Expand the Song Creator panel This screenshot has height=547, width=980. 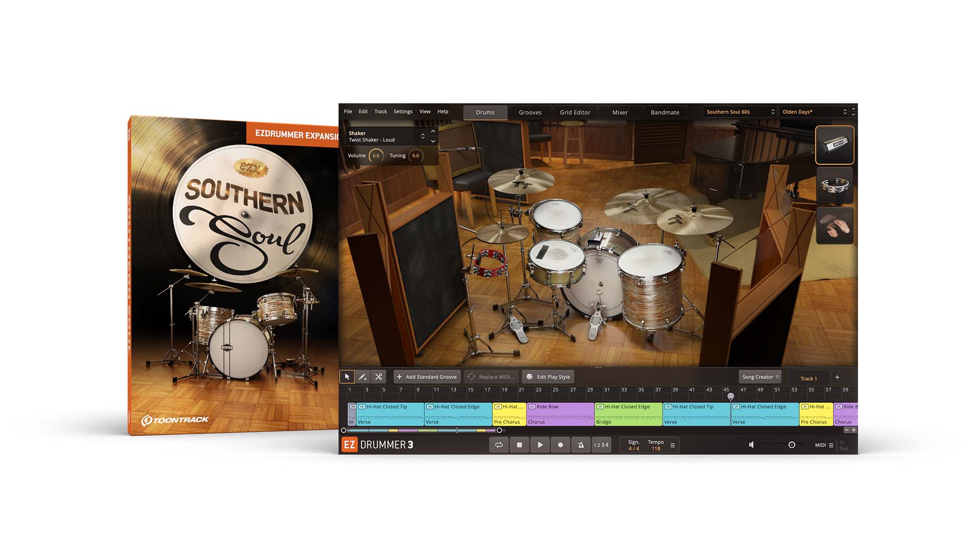(x=760, y=377)
